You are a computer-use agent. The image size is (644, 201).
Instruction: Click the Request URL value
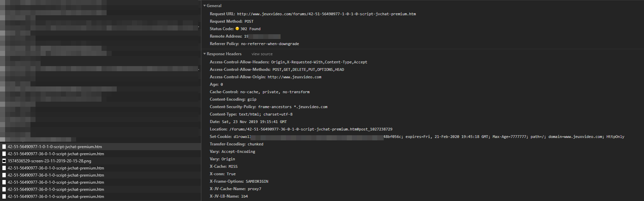326,14
